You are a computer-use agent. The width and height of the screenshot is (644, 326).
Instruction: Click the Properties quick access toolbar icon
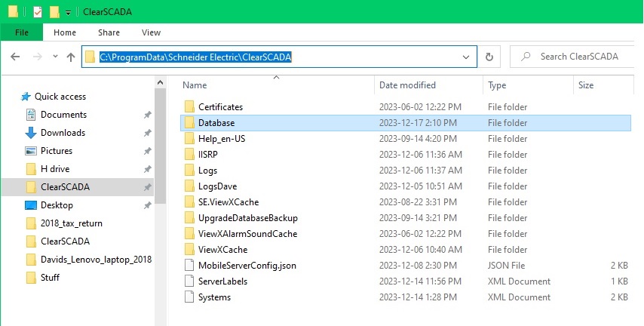pos(38,12)
